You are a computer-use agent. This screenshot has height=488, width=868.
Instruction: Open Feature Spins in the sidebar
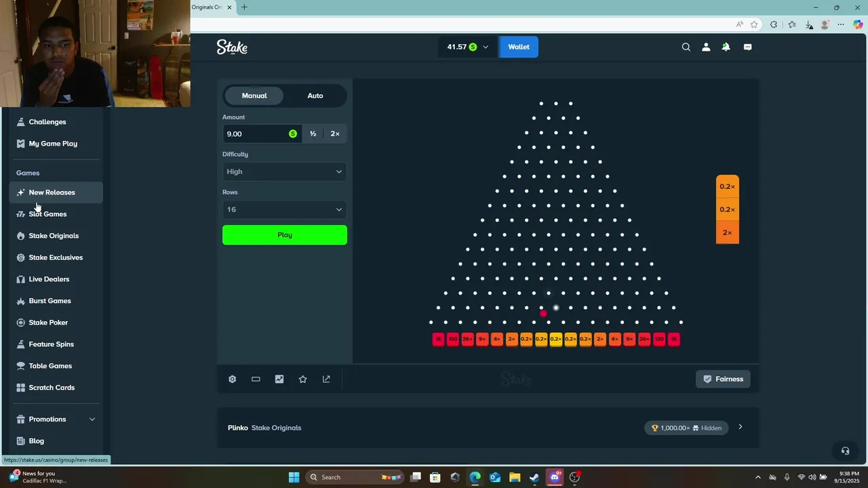pyautogui.click(x=56, y=344)
